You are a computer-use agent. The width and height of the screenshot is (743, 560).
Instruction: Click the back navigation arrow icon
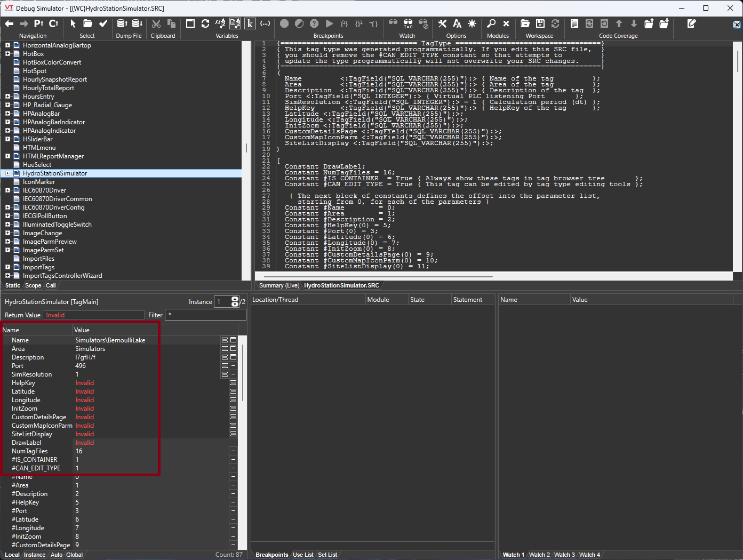[x=9, y=23]
